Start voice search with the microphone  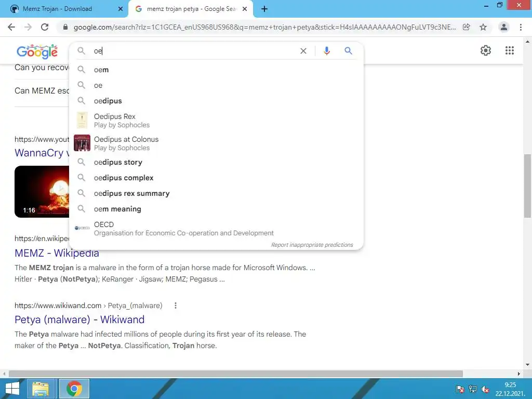[x=326, y=51]
